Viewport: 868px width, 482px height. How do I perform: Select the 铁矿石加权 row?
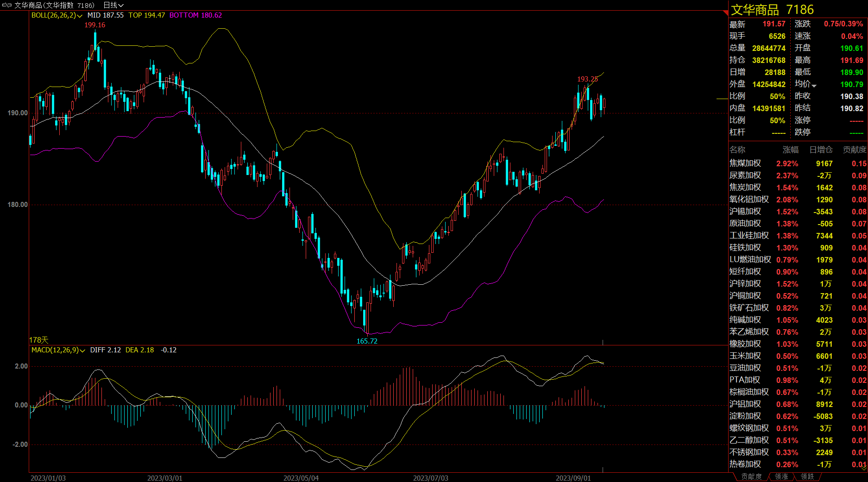coord(798,308)
